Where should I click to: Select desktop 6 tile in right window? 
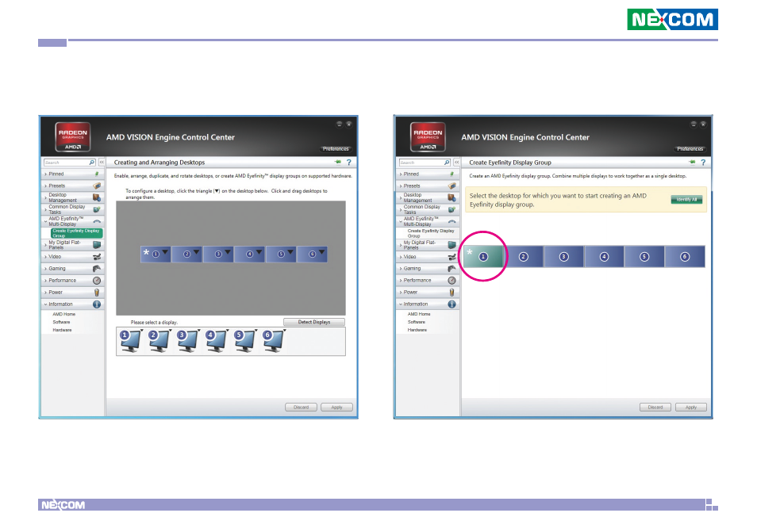[x=685, y=257]
